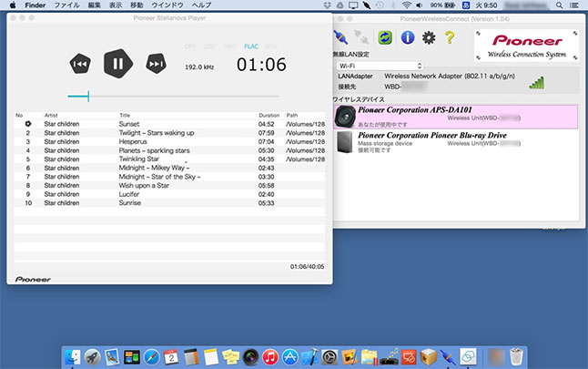Click the Blu-ray drive device icon
588x369 pixels.
[x=345, y=142]
